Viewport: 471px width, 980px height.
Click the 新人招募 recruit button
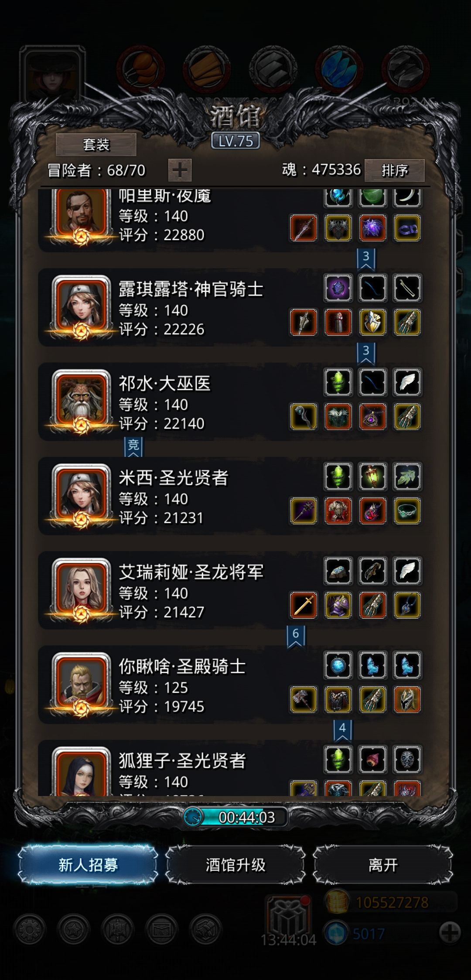88,865
